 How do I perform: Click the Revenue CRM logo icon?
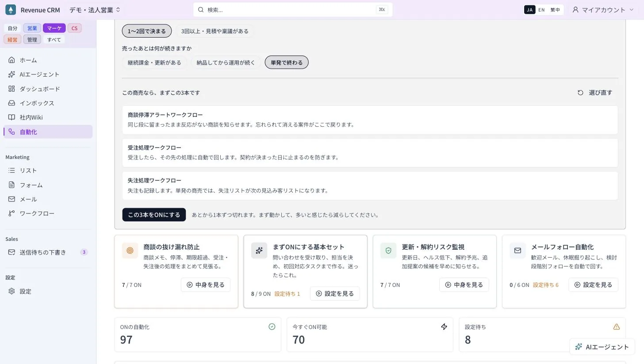click(11, 10)
